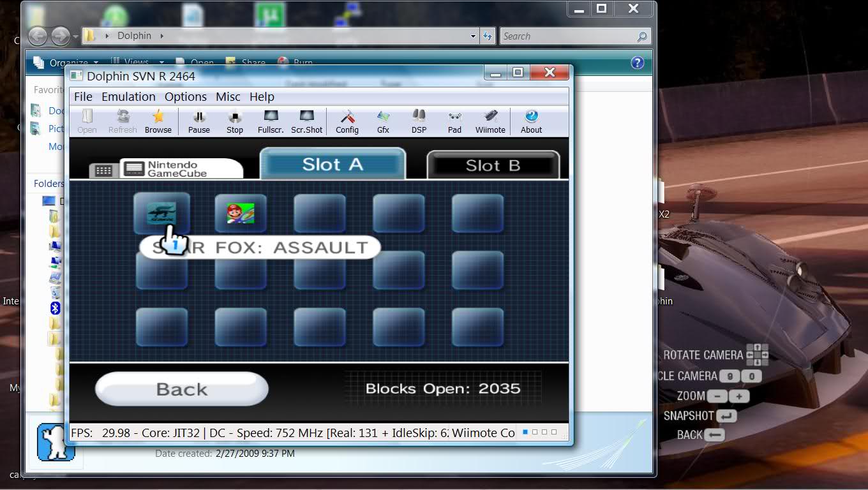Click the Explorer help question mark icon

[x=637, y=63]
